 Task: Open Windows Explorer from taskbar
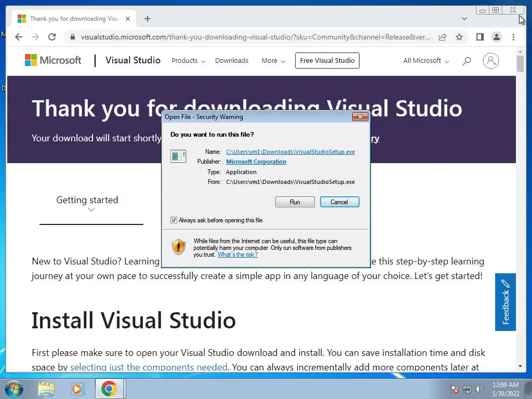(46, 389)
